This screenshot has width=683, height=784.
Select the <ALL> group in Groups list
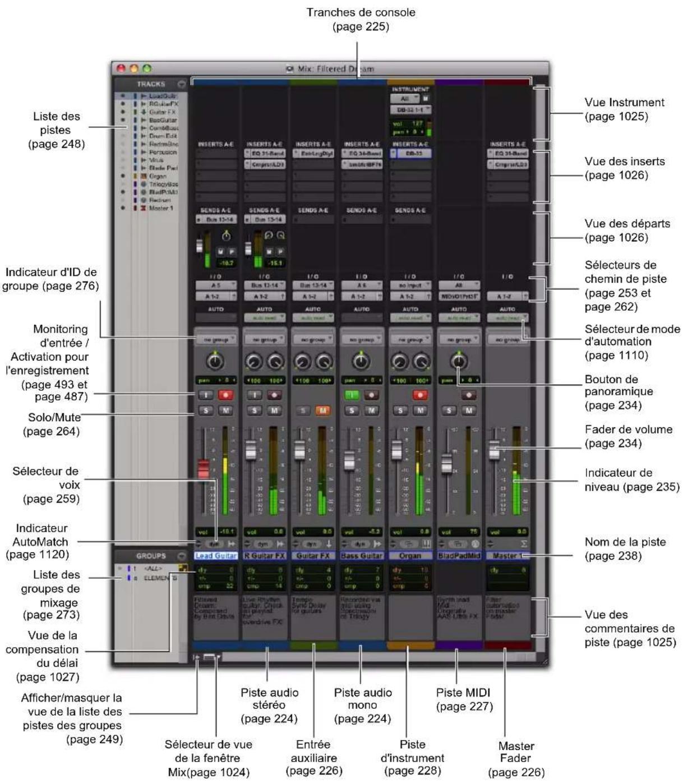click(153, 569)
